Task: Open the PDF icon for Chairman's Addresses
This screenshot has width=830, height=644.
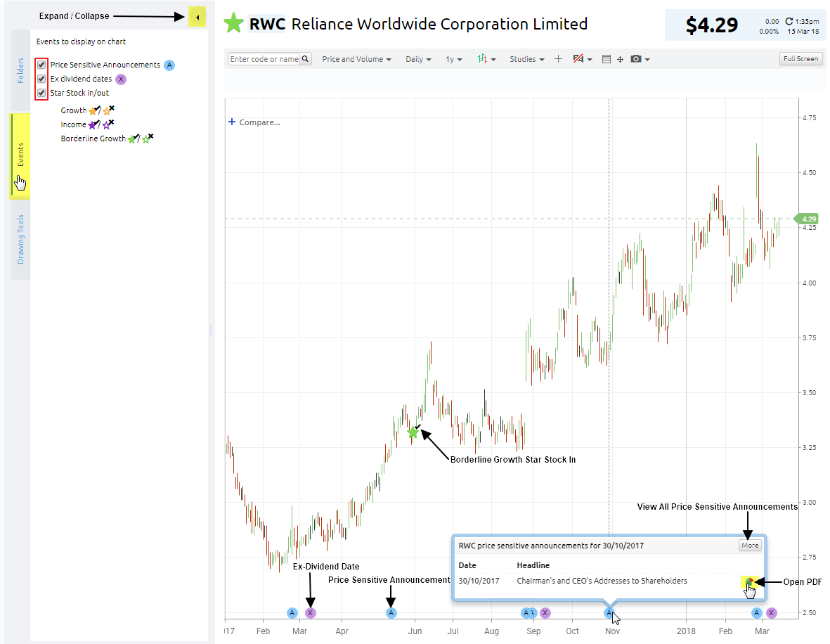Action: (749, 582)
